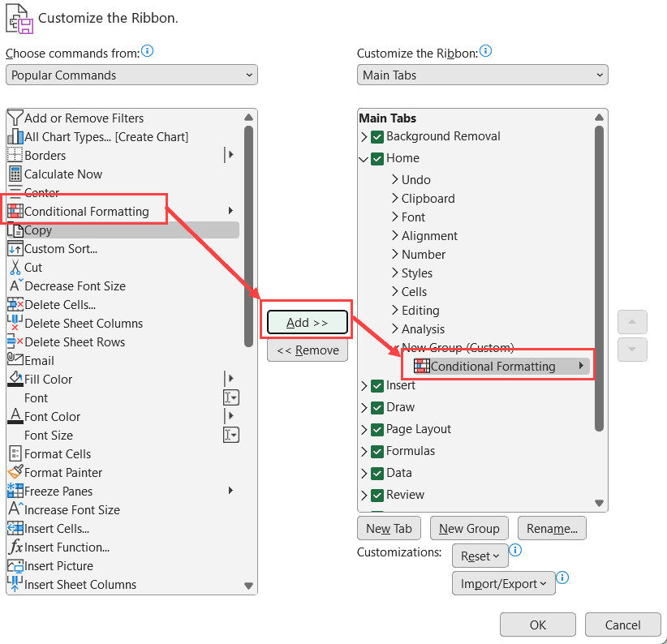667x644 pixels.
Task: Open the Main Tabs ribbon dropdown
Action: coord(482,75)
